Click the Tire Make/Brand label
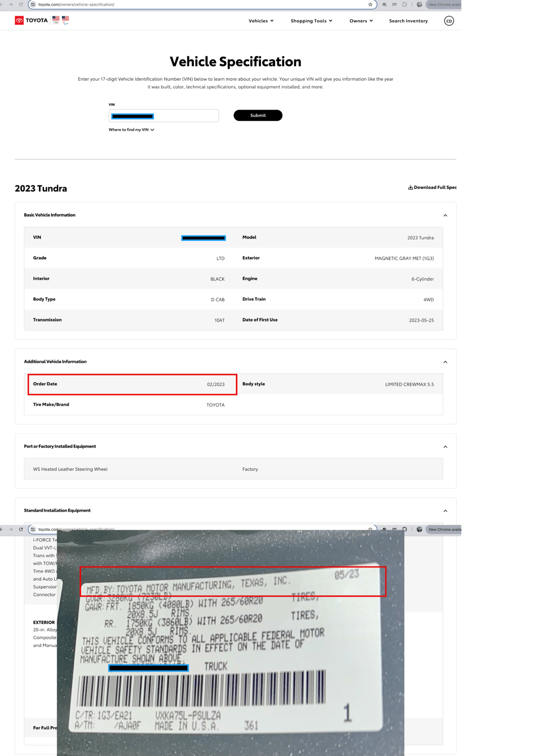The image size is (548, 756). pos(51,404)
